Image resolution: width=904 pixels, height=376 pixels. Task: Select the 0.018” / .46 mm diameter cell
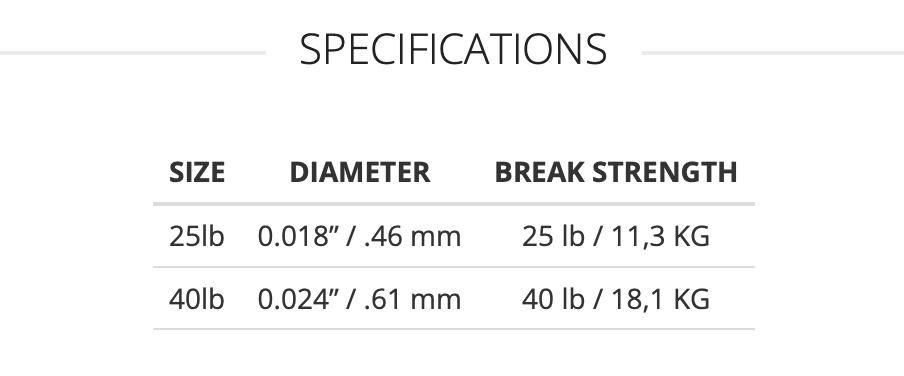coord(359,236)
